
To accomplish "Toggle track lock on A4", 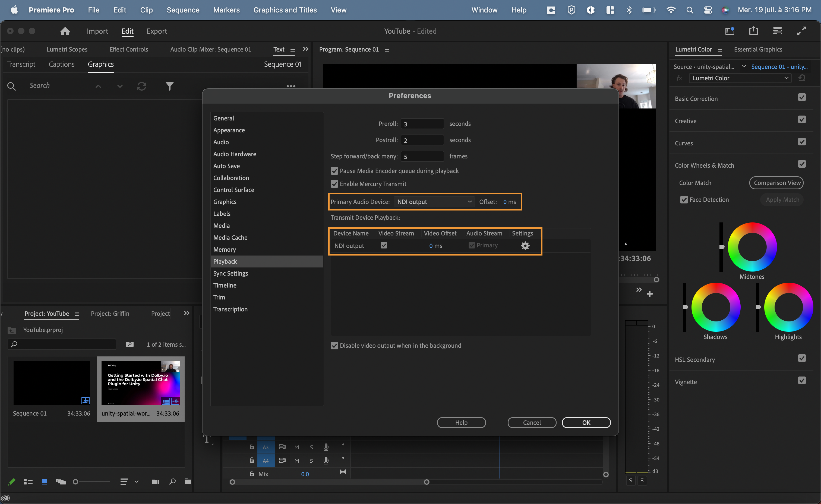I will coord(252,460).
